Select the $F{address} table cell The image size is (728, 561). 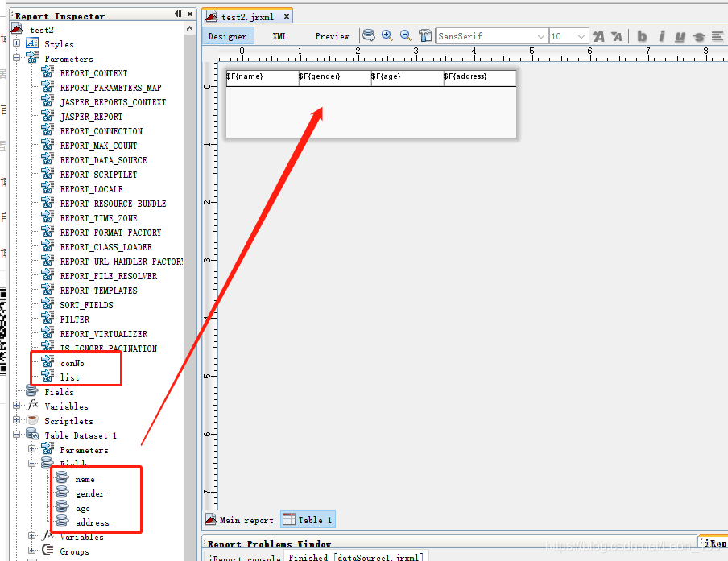(x=480, y=78)
